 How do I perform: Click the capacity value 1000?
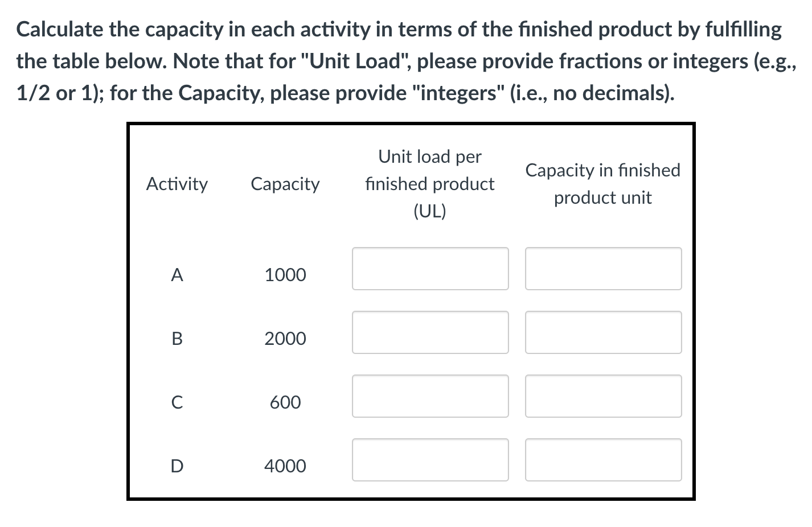285,274
